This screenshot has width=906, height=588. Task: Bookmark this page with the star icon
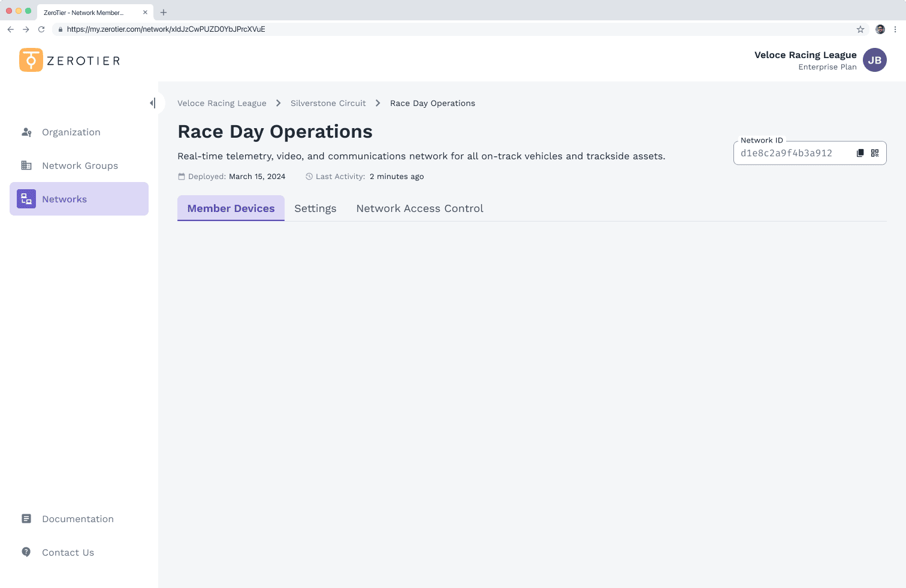(860, 29)
